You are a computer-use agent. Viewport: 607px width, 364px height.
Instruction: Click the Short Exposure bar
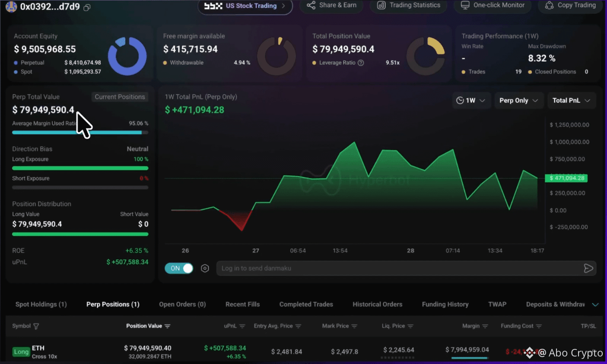point(80,187)
